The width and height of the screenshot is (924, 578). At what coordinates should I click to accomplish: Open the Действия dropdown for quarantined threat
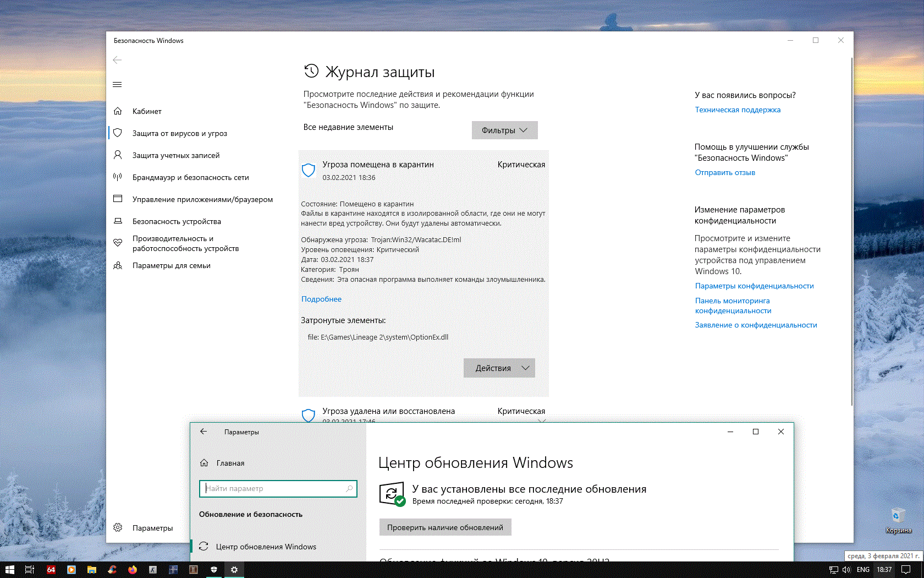499,368
